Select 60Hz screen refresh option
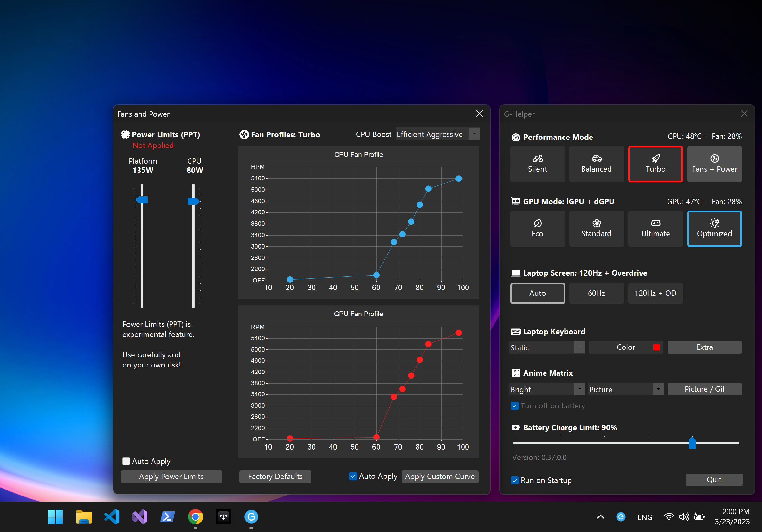This screenshot has height=532, width=762. 597,293
